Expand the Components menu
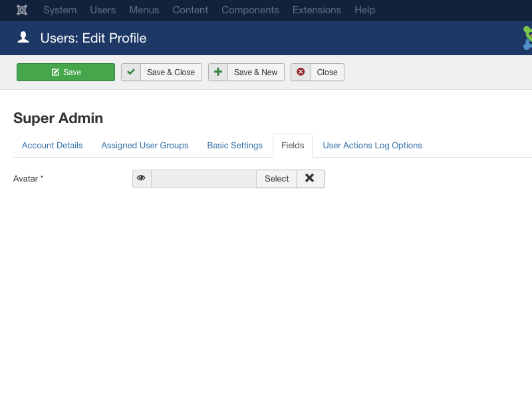Image resolution: width=532 pixels, height=399 pixels. click(250, 10)
